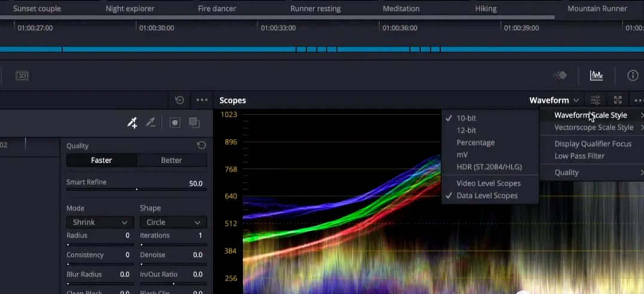Select the Sunset couple clip label
This screenshot has height=294, width=644.
point(37,8)
